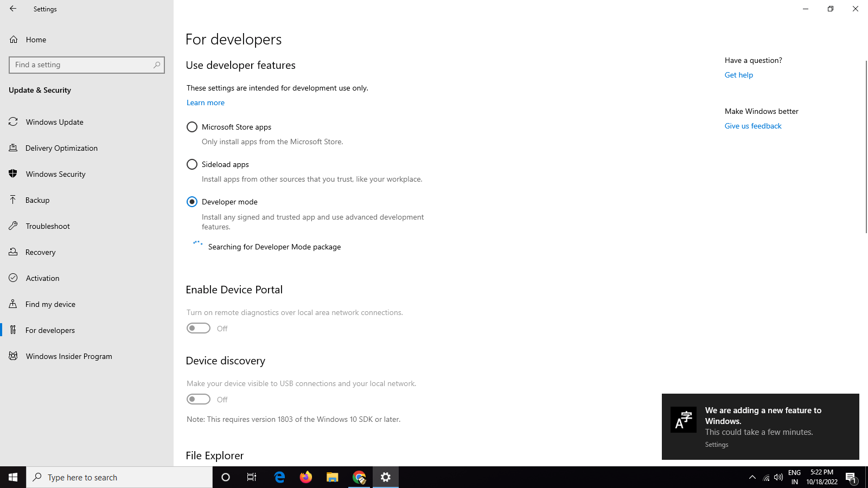Screen dimensions: 868x488
Task: Click the Windows Insider Program icon
Action: coord(13,356)
